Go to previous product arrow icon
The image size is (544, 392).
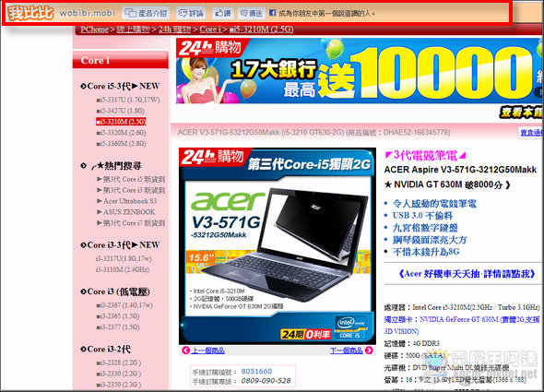tap(186, 350)
